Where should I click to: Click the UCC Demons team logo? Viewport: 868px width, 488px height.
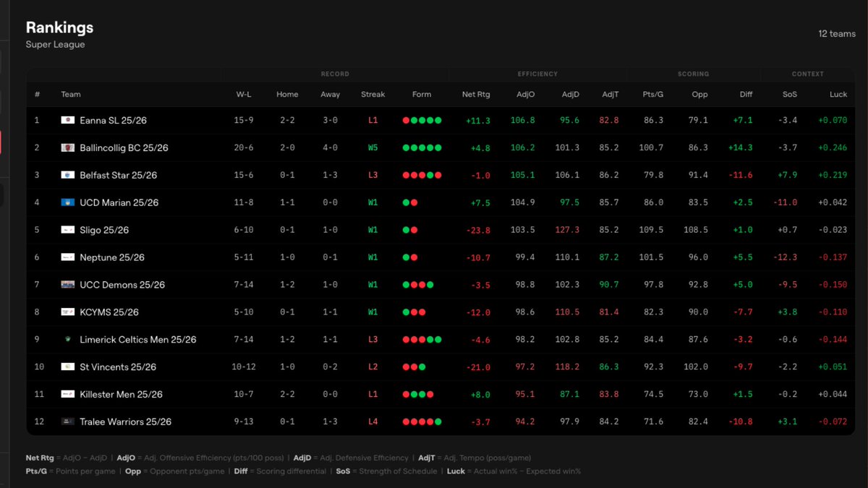[x=68, y=285]
